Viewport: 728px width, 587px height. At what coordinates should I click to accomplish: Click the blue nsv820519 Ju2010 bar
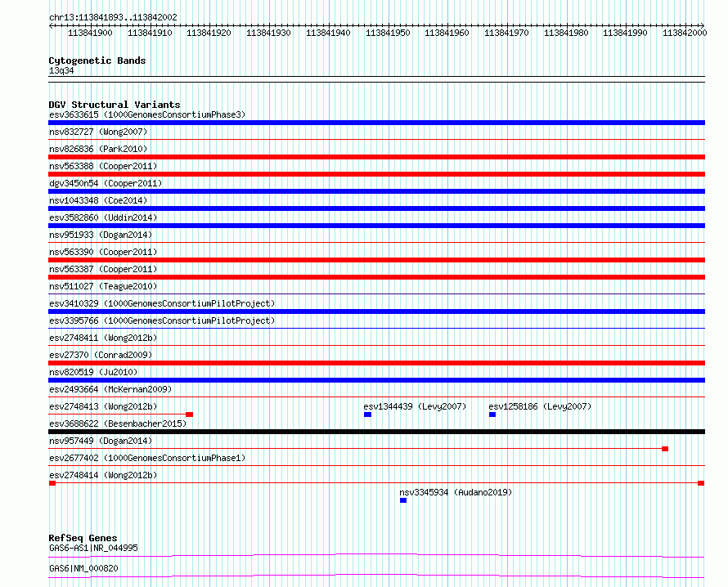tap(376, 380)
